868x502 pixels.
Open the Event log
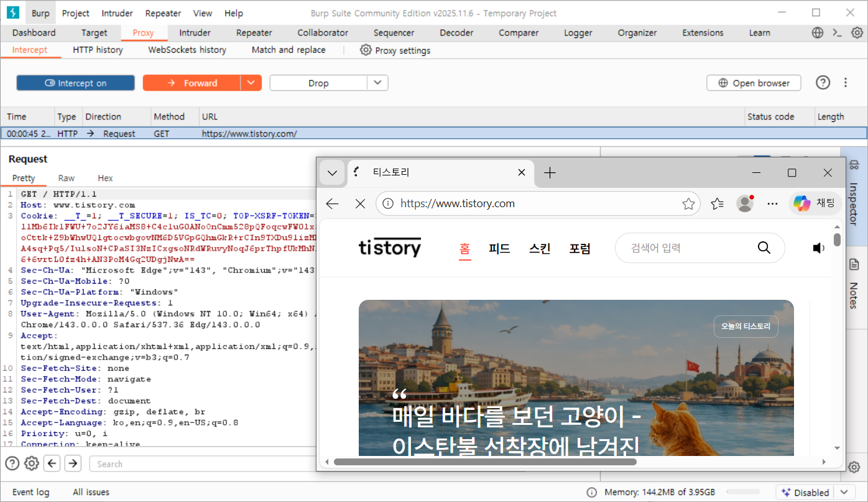pyautogui.click(x=31, y=492)
